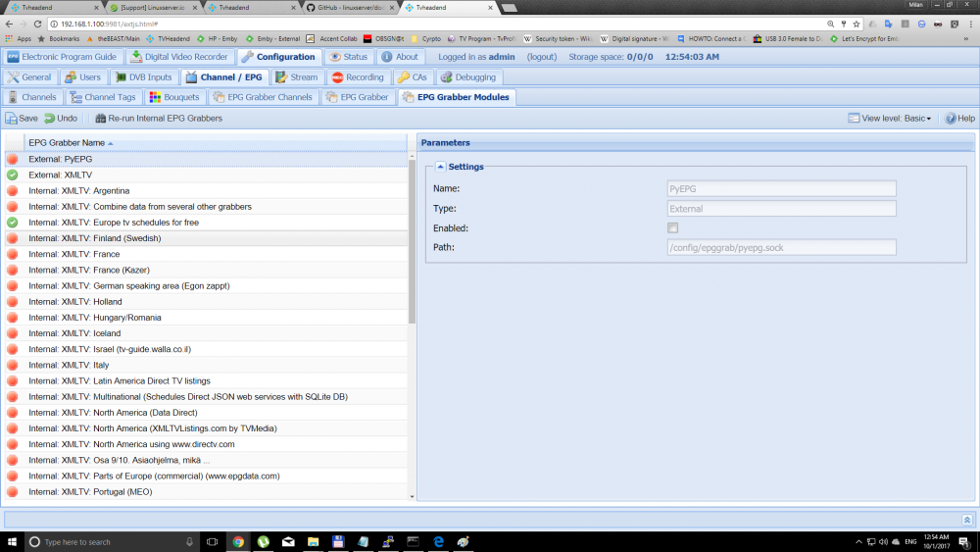
Task: Click red status icon of External: PyEPG
Action: (13, 159)
